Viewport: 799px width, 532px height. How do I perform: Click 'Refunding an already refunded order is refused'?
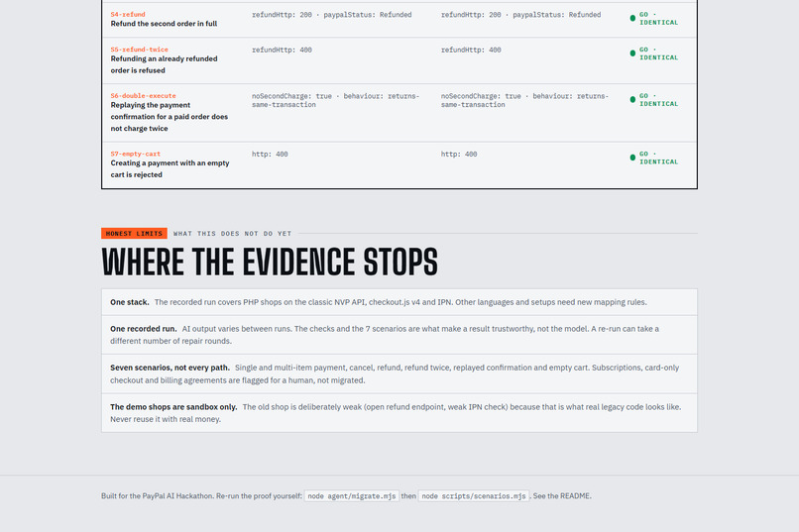[165, 64]
